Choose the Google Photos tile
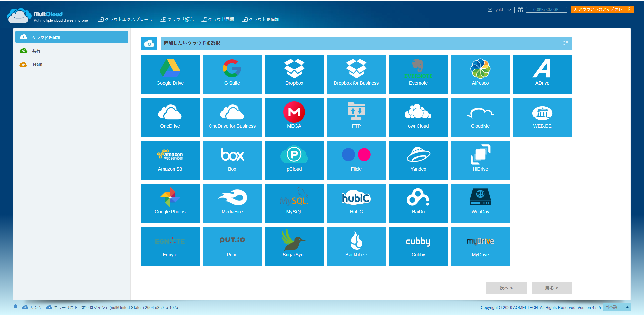 (x=170, y=203)
